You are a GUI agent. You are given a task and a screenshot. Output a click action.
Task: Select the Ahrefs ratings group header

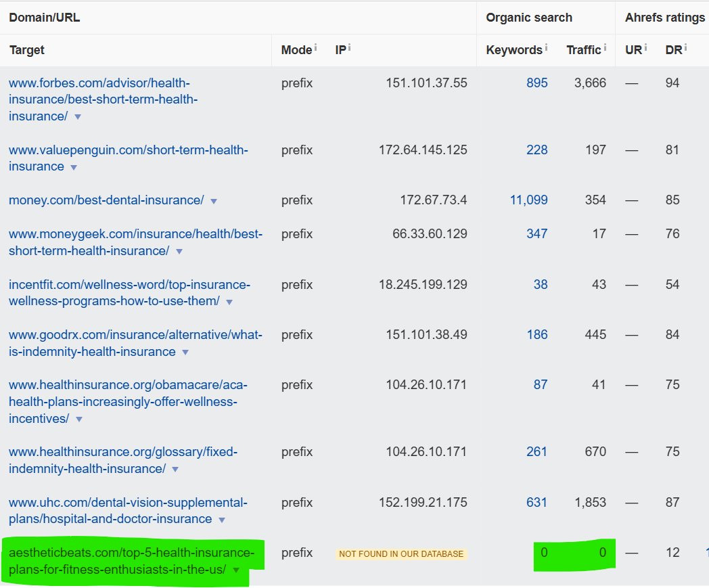pos(664,18)
